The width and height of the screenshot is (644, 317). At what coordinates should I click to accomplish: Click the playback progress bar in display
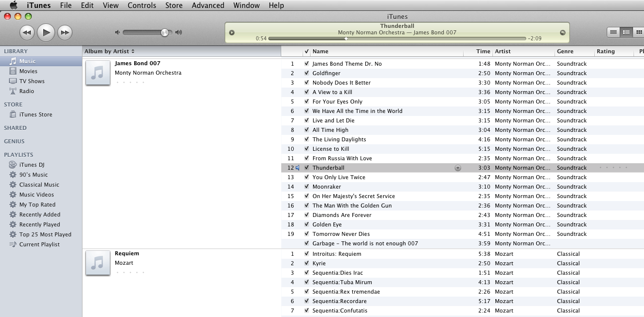pyautogui.click(x=397, y=38)
